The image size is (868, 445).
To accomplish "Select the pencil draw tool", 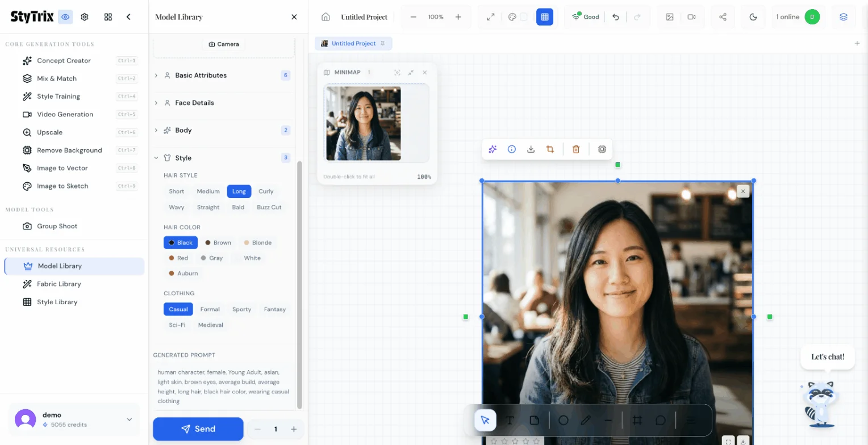I will [x=586, y=421].
